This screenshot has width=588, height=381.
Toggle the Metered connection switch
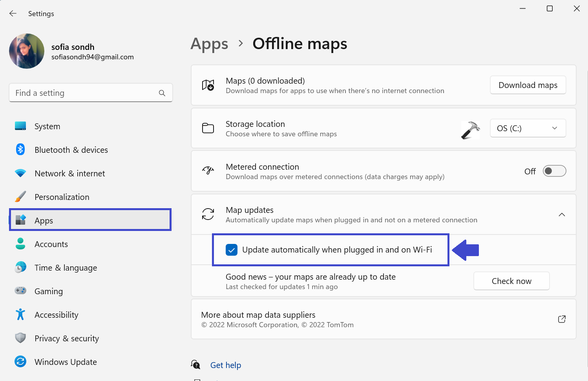pos(554,171)
